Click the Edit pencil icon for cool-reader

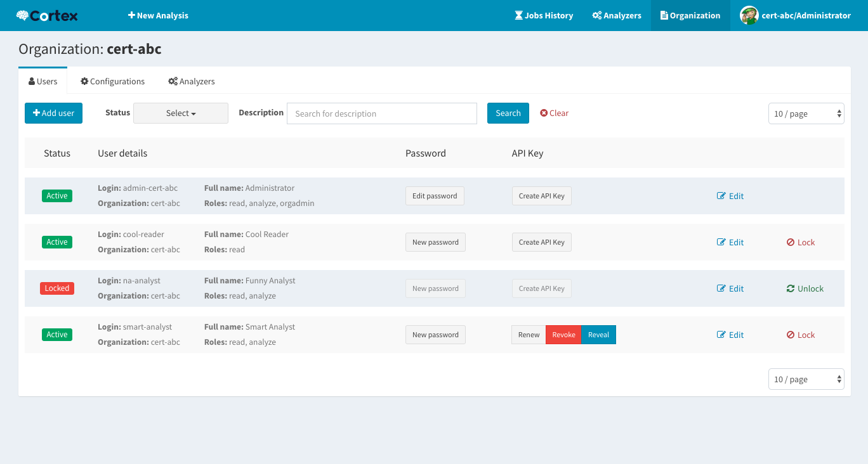click(721, 242)
